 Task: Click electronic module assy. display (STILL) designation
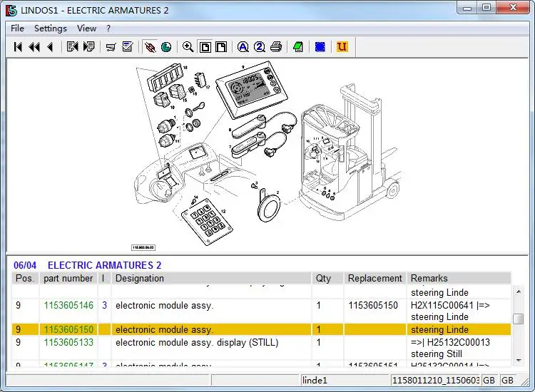(x=197, y=342)
